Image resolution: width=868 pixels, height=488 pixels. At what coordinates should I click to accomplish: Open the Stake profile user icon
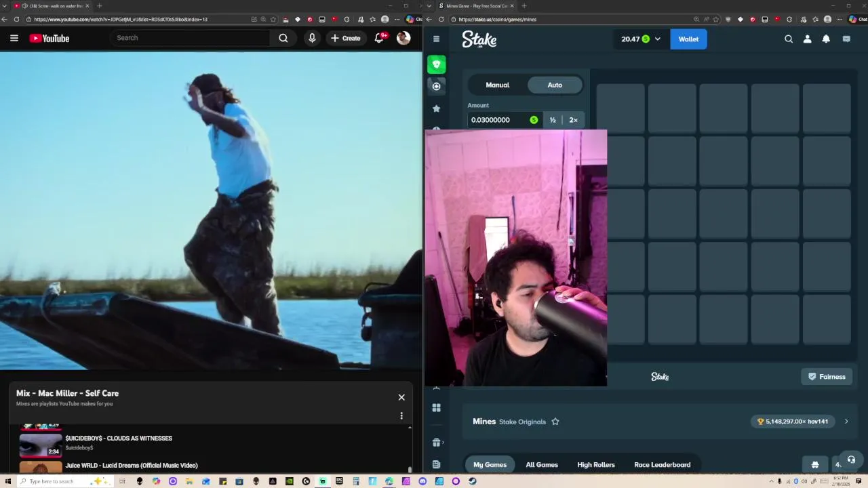807,39
